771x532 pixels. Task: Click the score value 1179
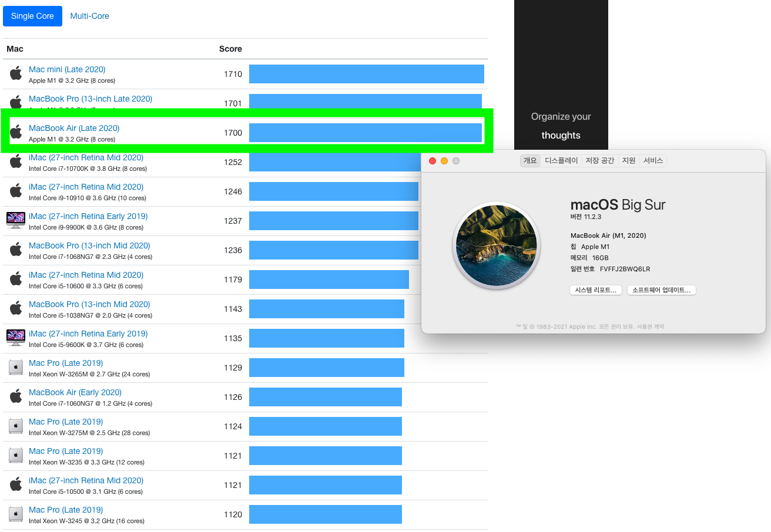click(233, 280)
